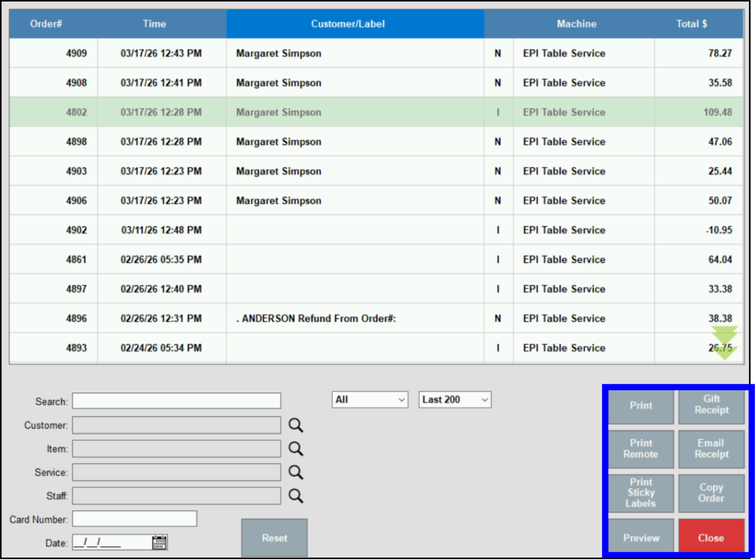This screenshot has width=756, height=560.
Task: Open the Last 200 dropdown
Action: 454,399
